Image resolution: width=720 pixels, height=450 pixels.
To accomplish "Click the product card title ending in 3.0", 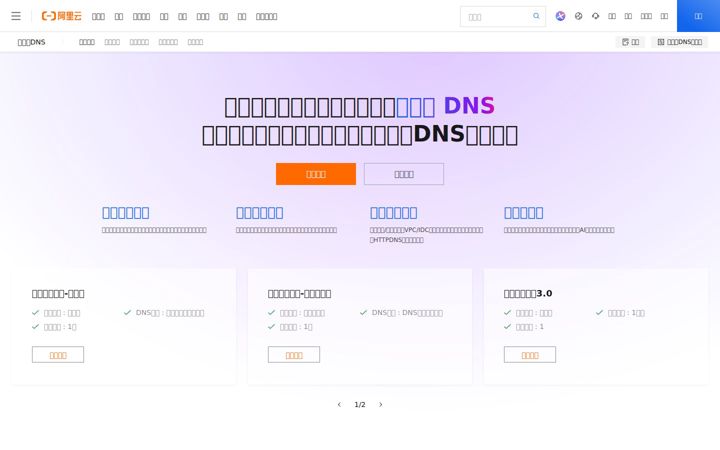I will 528,293.
